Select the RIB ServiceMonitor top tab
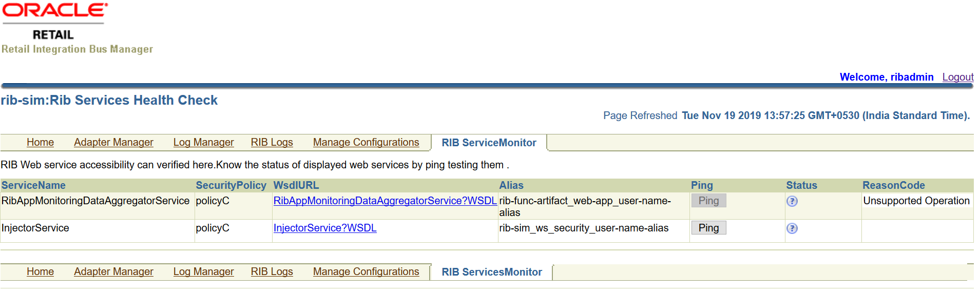980x292 pixels. (x=489, y=143)
